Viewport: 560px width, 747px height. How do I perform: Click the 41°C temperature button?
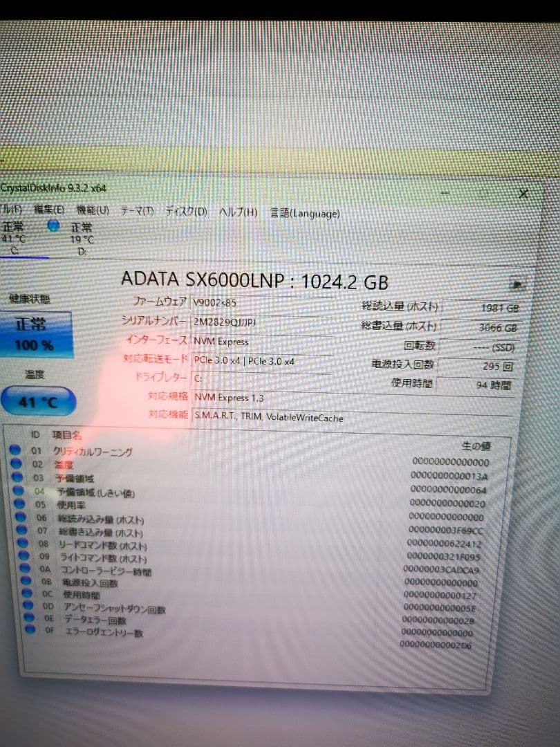pyautogui.click(x=37, y=400)
